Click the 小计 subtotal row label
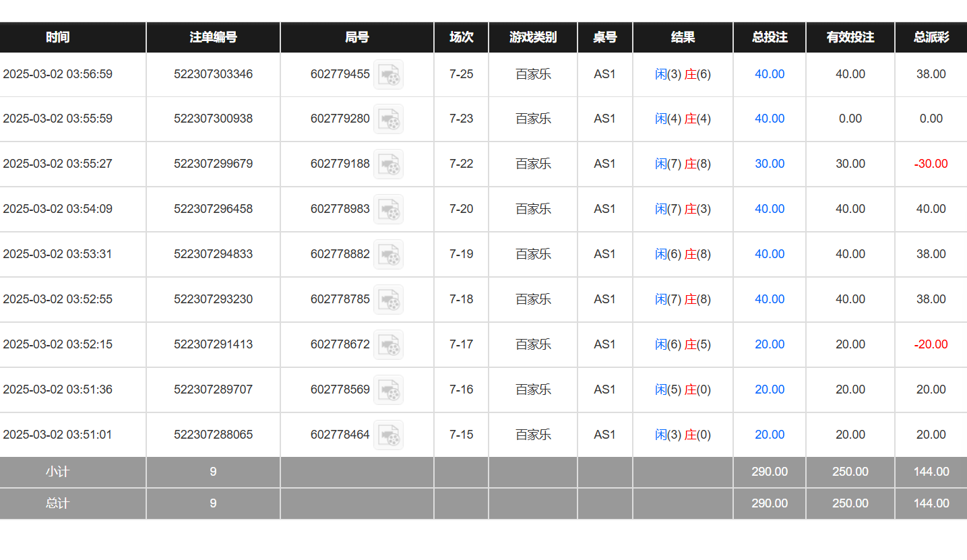The height and width of the screenshot is (560, 967). point(57,472)
